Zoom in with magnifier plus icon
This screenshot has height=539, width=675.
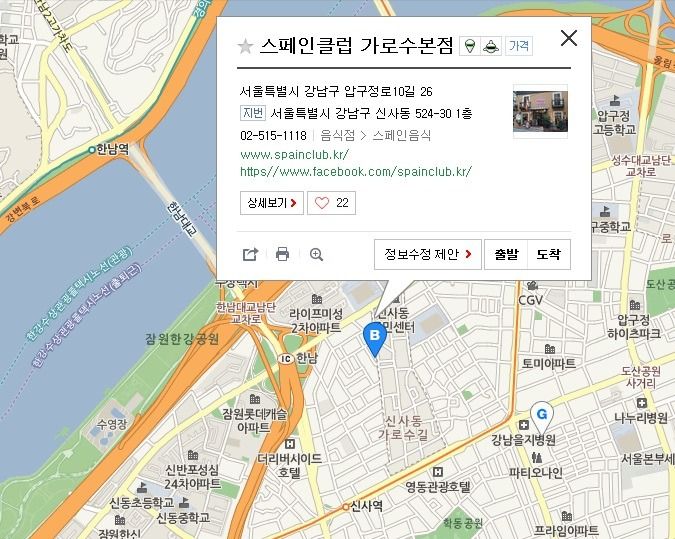316,254
